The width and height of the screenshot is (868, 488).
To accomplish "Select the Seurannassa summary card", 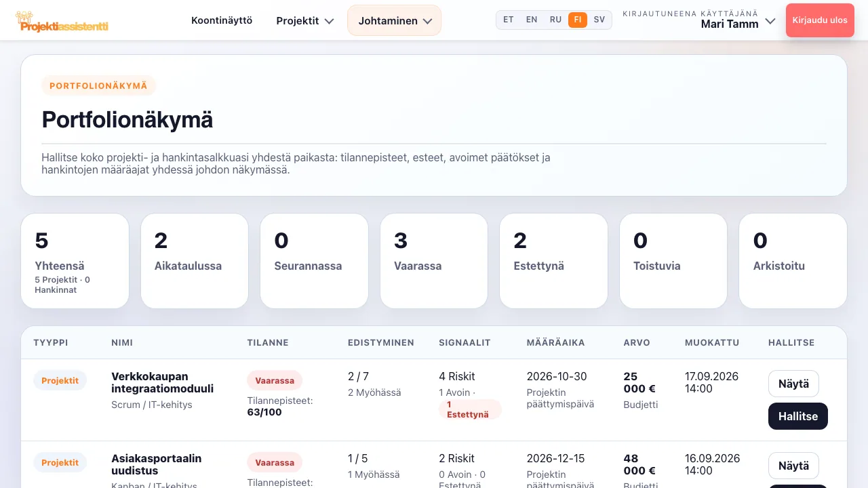I will point(314,261).
